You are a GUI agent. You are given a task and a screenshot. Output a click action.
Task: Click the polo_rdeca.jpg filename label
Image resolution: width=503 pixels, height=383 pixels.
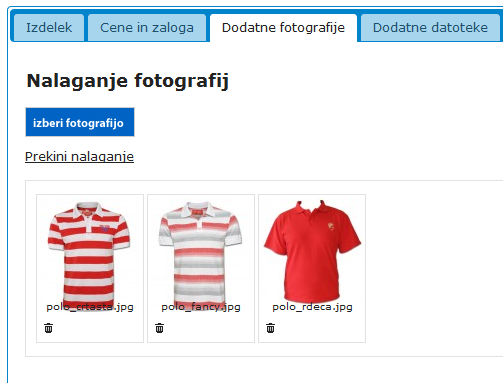click(x=312, y=307)
